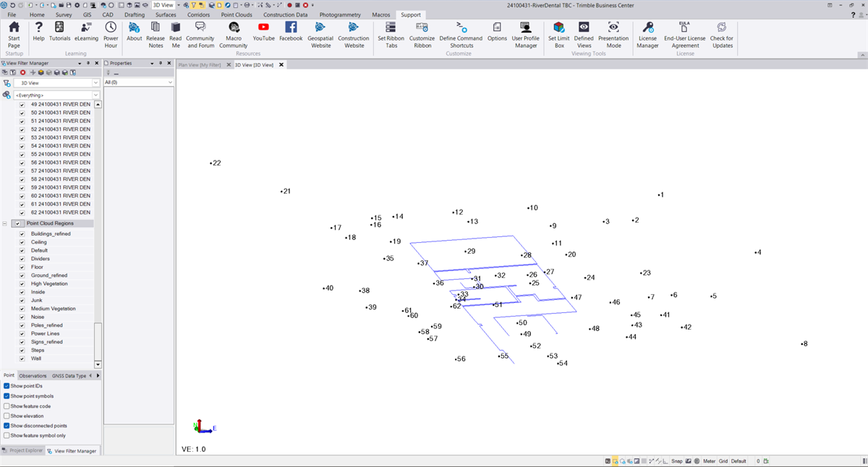Go to the Geospatial Website

pos(320,35)
